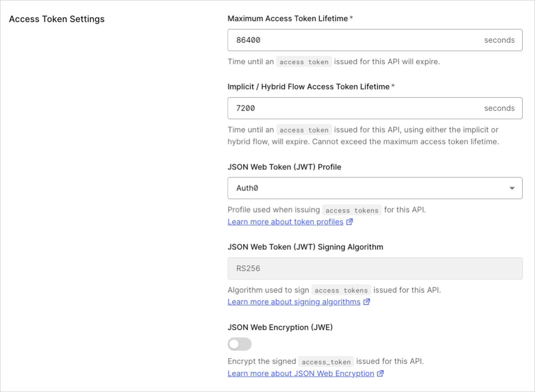This screenshot has width=535, height=392.
Task: Click the disabled RS256 signing algorithm field
Action: (375, 268)
